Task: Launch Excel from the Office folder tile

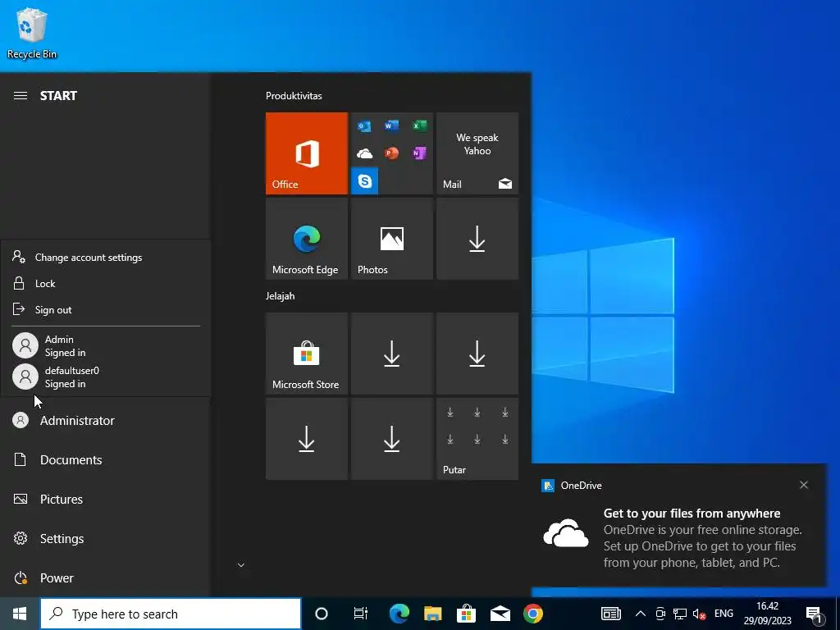Action: (419, 126)
